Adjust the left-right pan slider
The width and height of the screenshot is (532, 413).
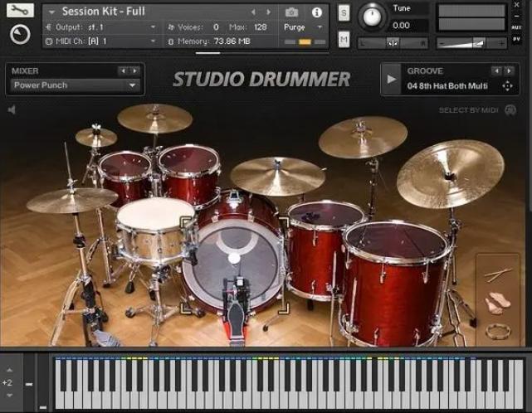pyautogui.click(x=393, y=43)
